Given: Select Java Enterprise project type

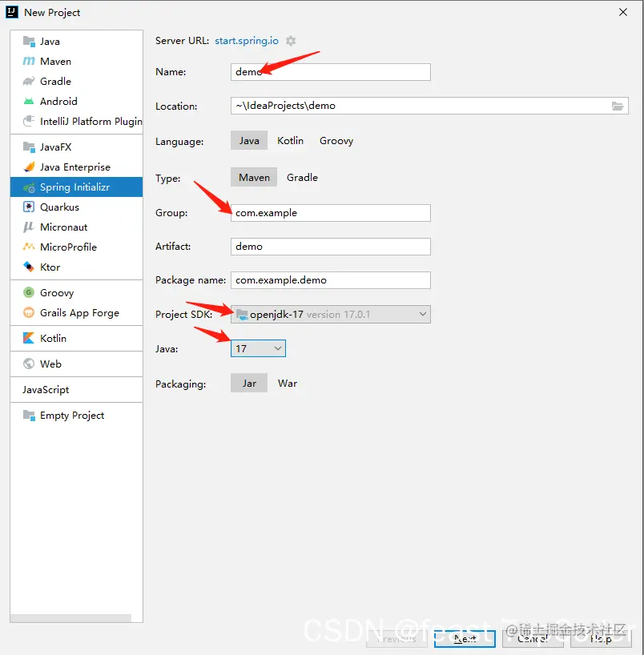Looking at the screenshot, I should [76, 167].
